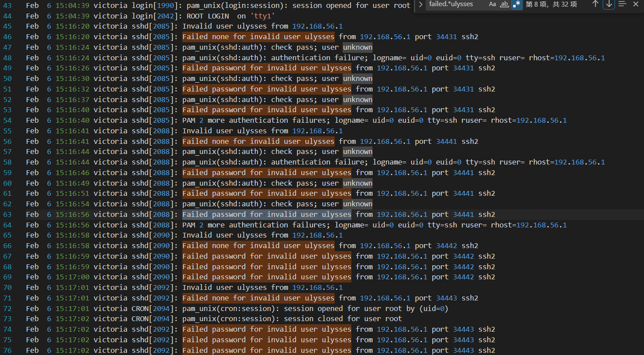Viewport: 644px width, 355px height.
Task: Click port 34431 on line 53
Action: point(463,110)
